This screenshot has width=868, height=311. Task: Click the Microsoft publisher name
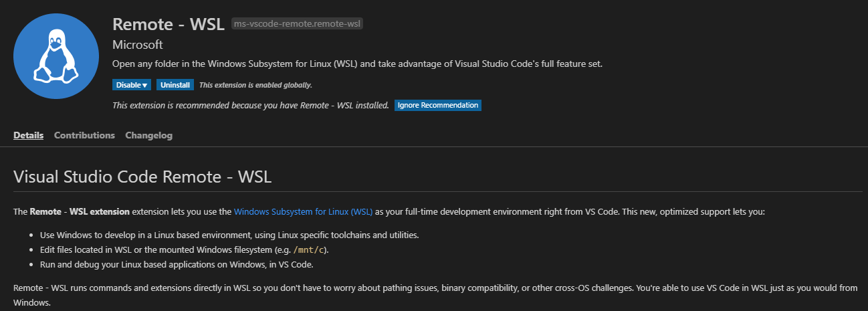pos(137,45)
